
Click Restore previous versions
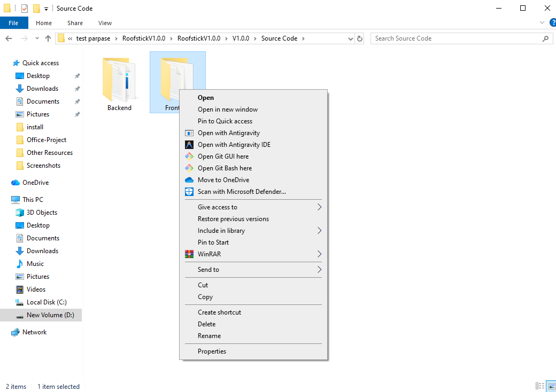[x=253, y=219]
